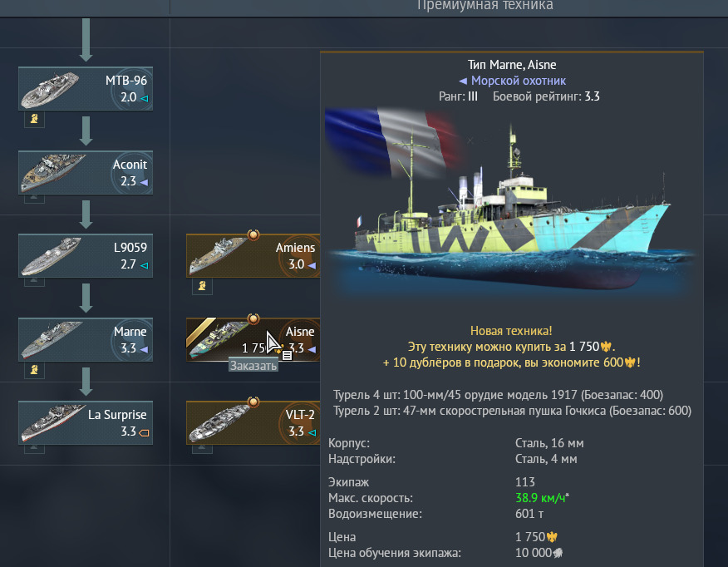
Task: Select the premium VLT-2 boat card
Action: coord(253,422)
